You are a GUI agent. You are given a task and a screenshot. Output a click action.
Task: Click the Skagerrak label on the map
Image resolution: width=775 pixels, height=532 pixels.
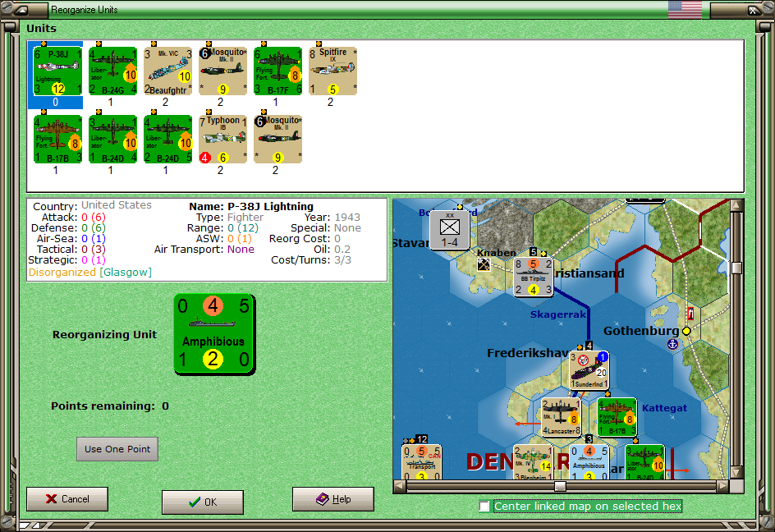[558, 314]
